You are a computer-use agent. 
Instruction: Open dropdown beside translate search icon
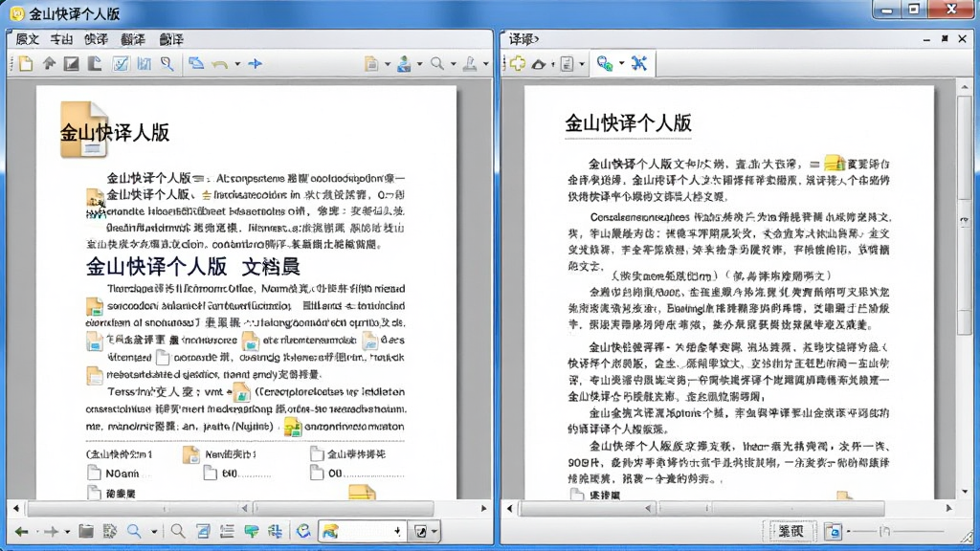(621, 64)
